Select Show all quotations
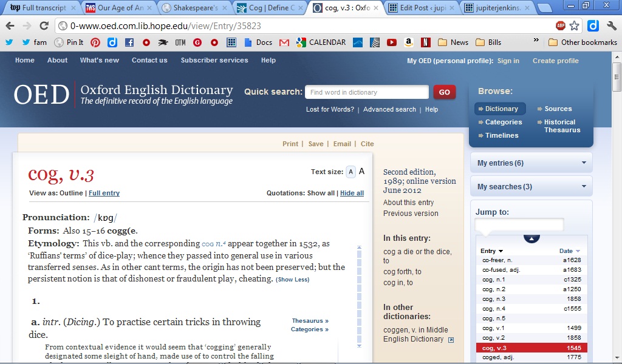 point(321,194)
